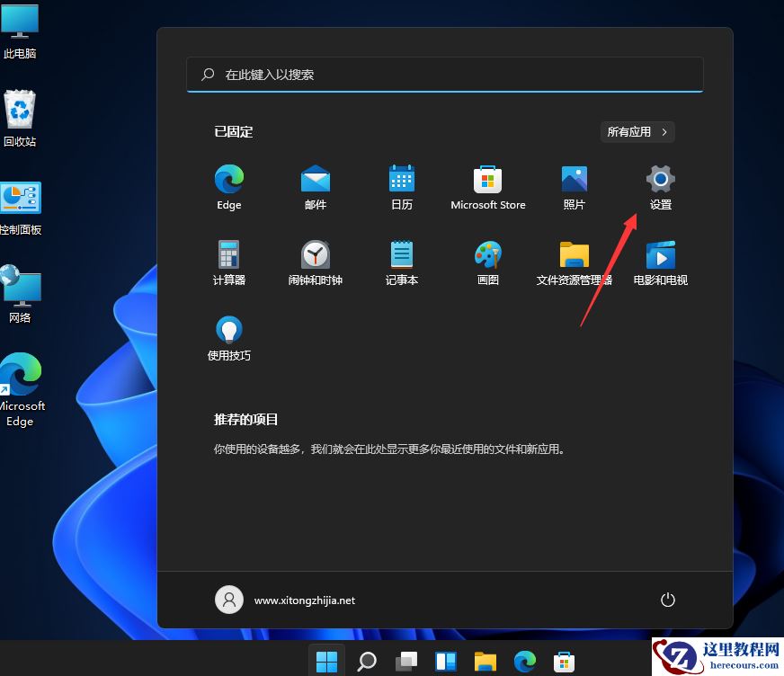The width and height of the screenshot is (784, 676).
Task: Open the power options menu
Action: click(x=667, y=599)
